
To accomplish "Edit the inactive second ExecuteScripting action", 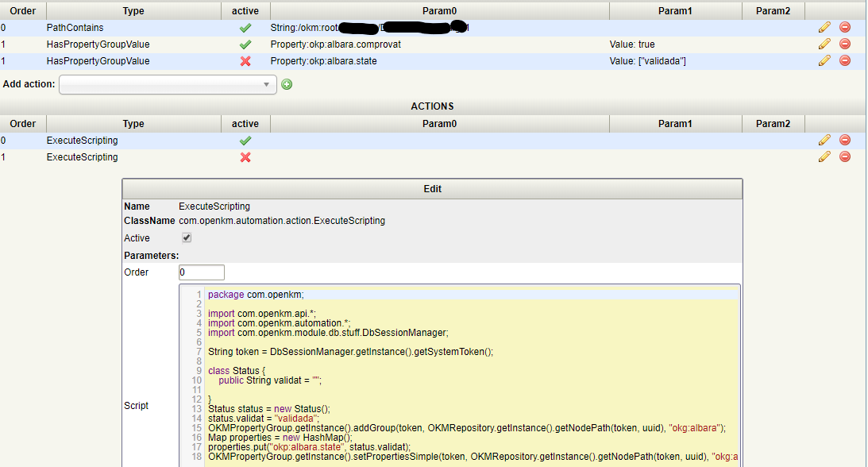I will (824, 156).
